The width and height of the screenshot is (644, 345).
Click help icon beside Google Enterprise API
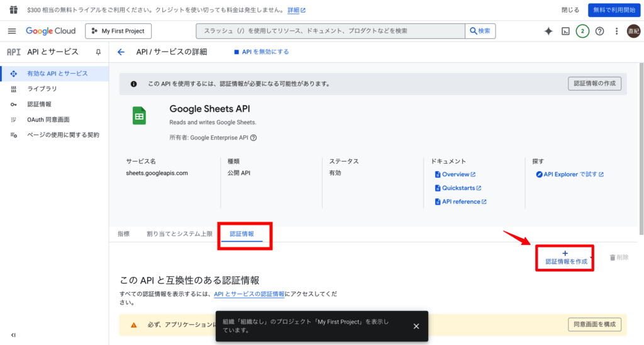[253, 138]
